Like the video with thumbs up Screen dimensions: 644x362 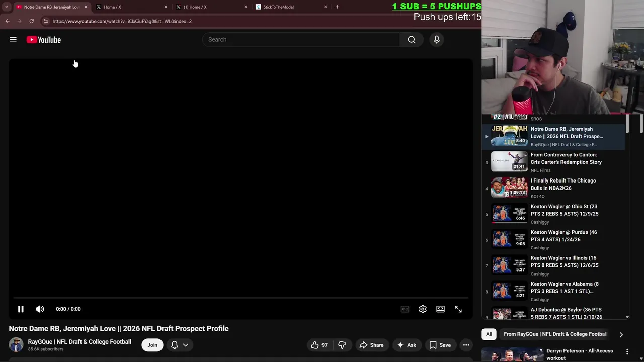point(319,345)
